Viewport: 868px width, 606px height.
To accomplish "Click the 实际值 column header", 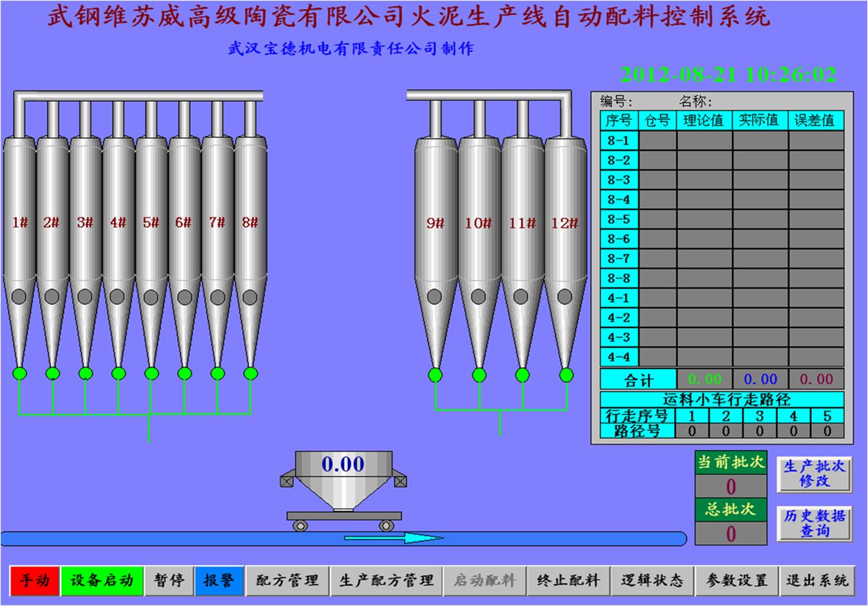I will [760, 120].
